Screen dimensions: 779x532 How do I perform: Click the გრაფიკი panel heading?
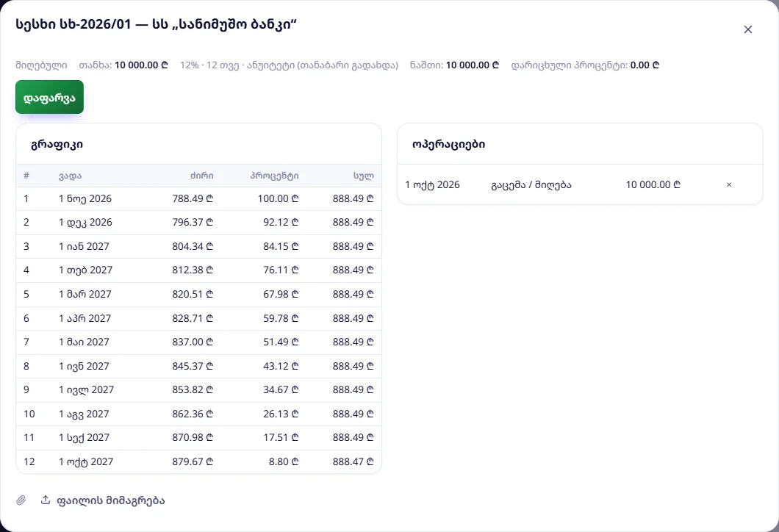57,145
